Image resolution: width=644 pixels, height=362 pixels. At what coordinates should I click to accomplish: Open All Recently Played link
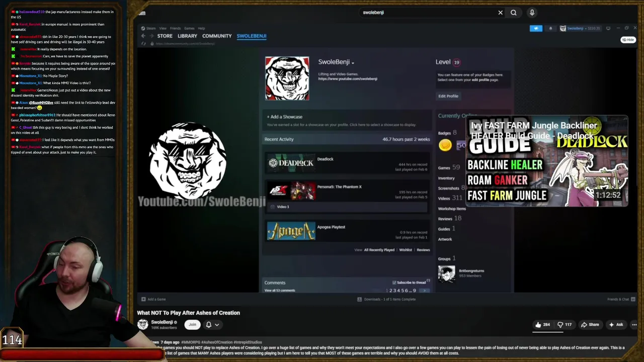pos(379,250)
